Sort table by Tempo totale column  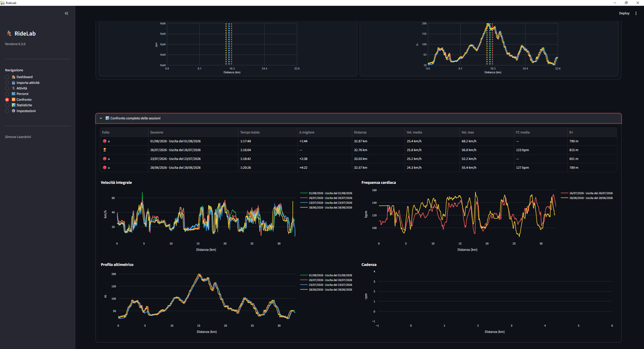click(268, 132)
